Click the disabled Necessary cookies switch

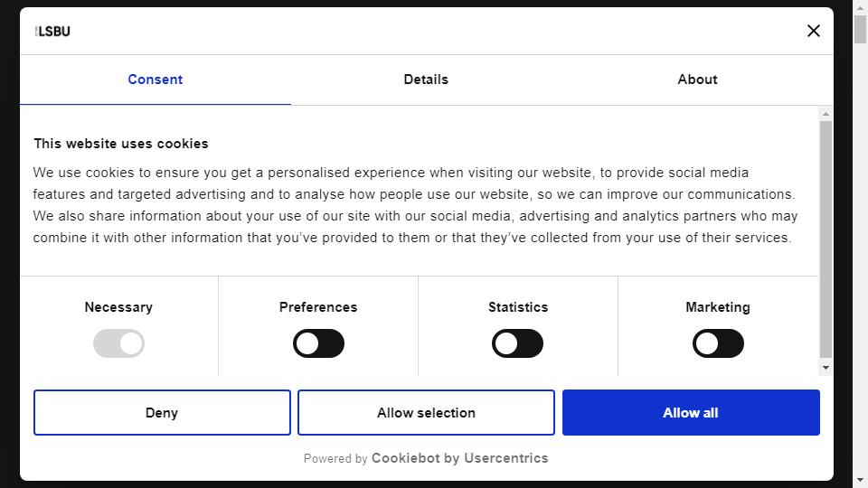(x=118, y=343)
